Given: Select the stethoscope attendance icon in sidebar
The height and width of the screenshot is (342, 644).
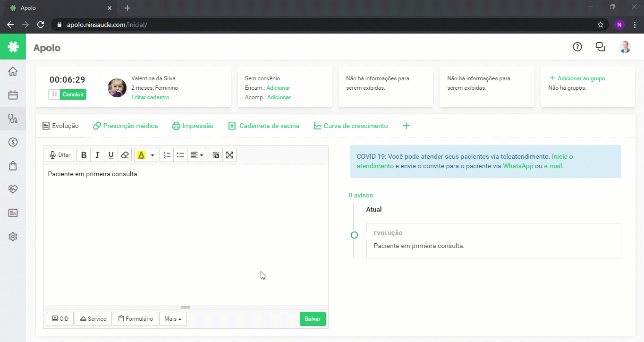Looking at the screenshot, I should click(13, 119).
